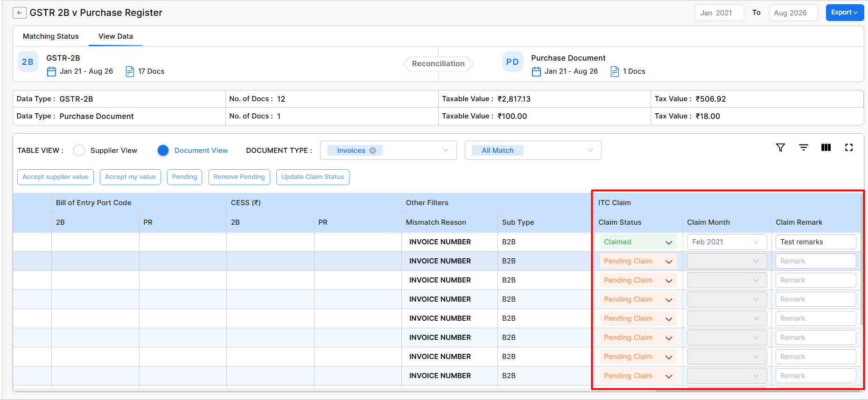This screenshot has width=868, height=400.
Task: Click the 2B badge icon
Action: [28, 62]
